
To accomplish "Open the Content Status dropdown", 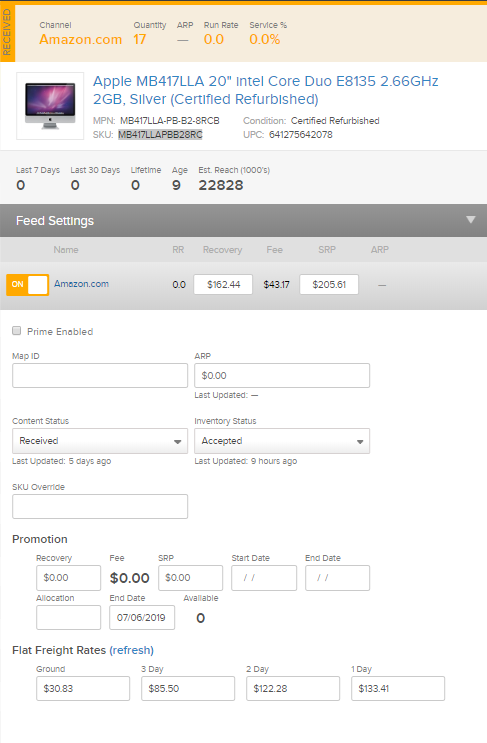I will pyautogui.click(x=100, y=441).
